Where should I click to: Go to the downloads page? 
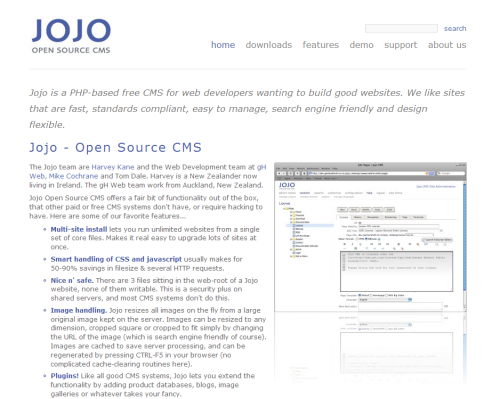[269, 45]
